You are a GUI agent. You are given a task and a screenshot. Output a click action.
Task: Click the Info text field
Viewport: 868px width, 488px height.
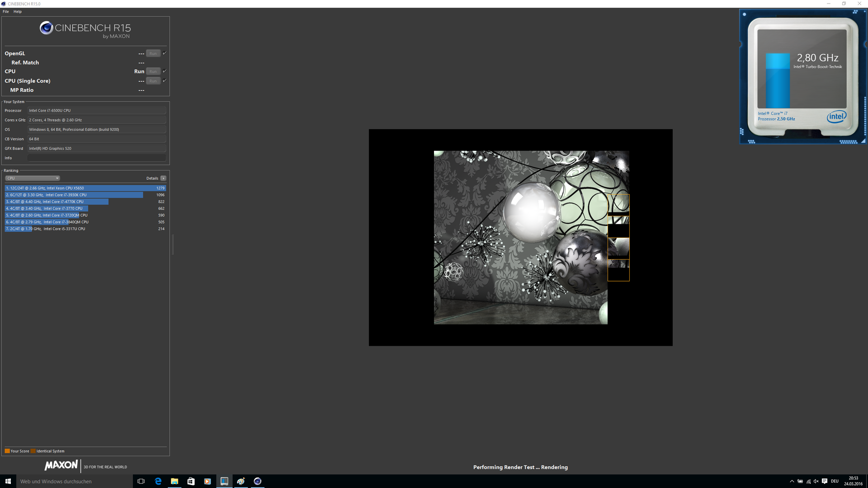[x=97, y=158]
